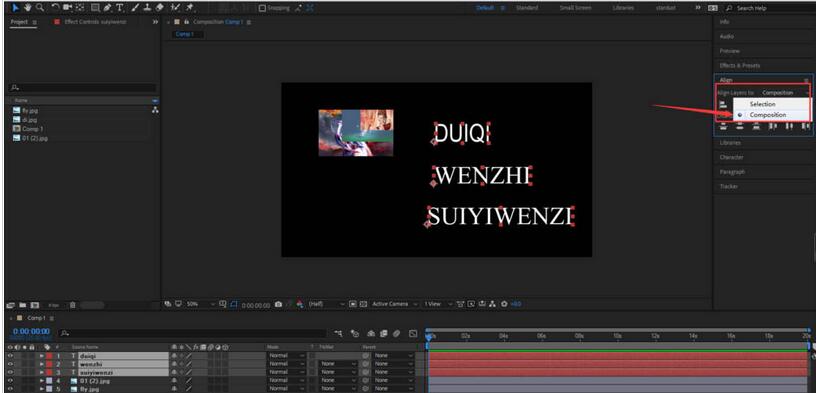Viewport: 816px width, 393px height.
Task: Choose Selection from the align dropdown list
Action: pos(762,104)
